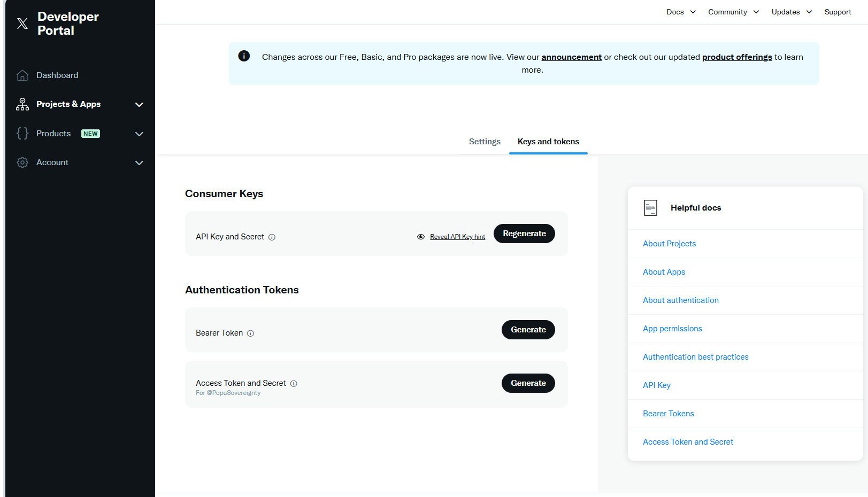The height and width of the screenshot is (497, 868).
Task: Open API Key help doc
Action: [x=656, y=385]
